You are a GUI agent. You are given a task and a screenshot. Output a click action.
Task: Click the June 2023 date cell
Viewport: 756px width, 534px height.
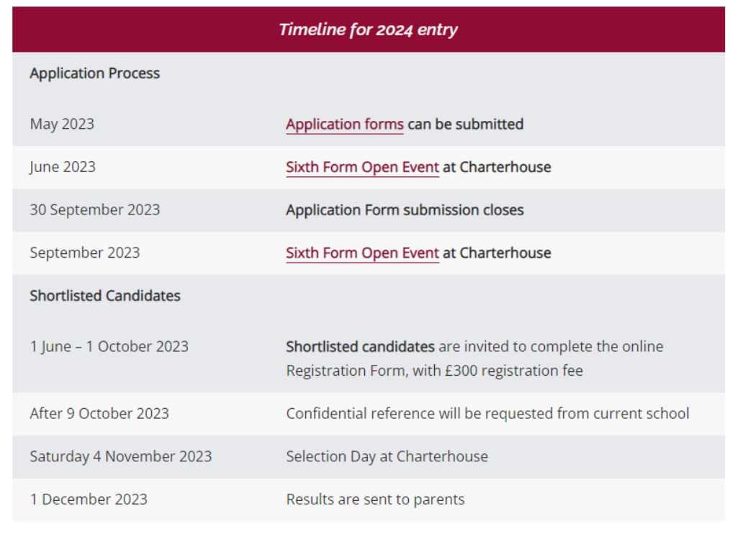pyautogui.click(x=63, y=167)
